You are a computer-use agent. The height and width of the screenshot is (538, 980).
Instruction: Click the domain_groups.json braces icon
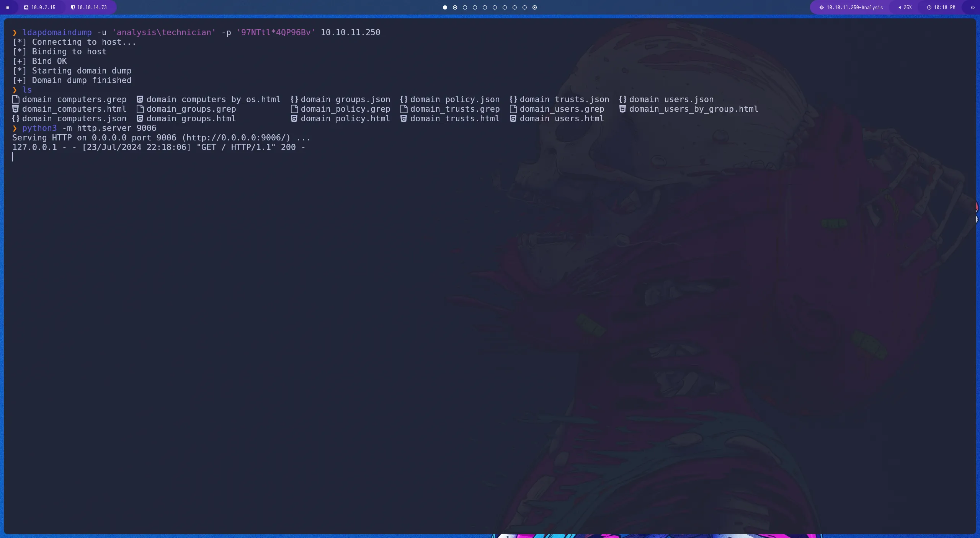coord(294,99)
